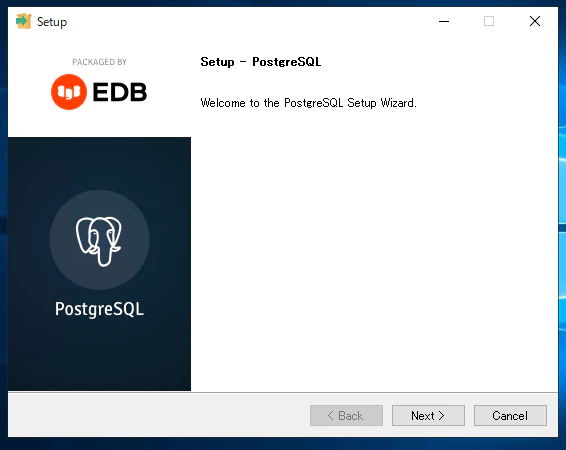Click the Setup installer icon in title bar
Viewport: 566px width, 450px height.
coord(24,21)
